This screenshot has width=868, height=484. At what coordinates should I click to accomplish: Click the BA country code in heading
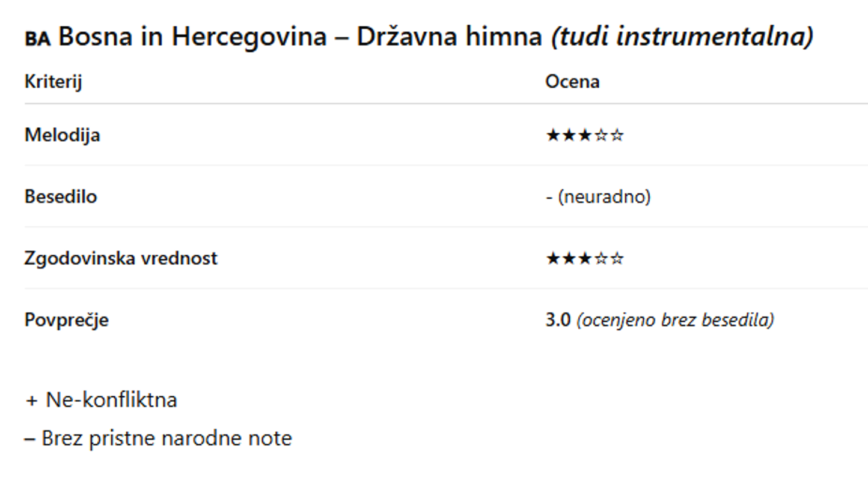pos(37,39)
